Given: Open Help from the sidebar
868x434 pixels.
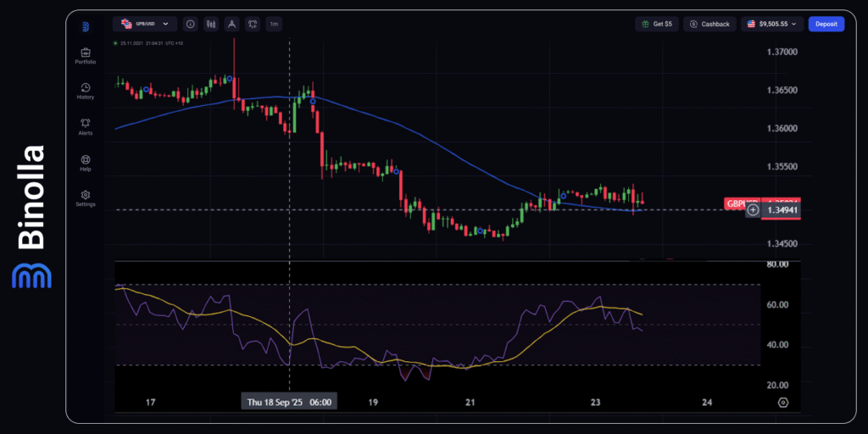Looking at the screenshot, I should pos(85,162).
